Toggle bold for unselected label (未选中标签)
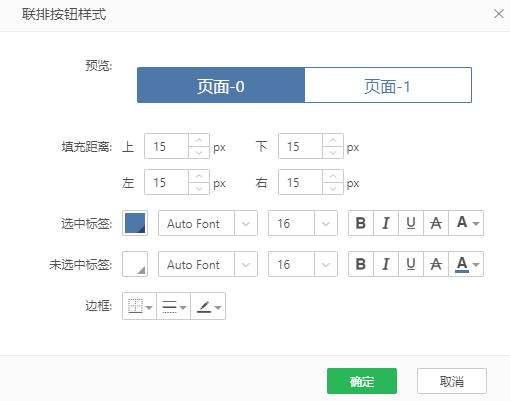 pyautogui.click(x=361, y=264)
